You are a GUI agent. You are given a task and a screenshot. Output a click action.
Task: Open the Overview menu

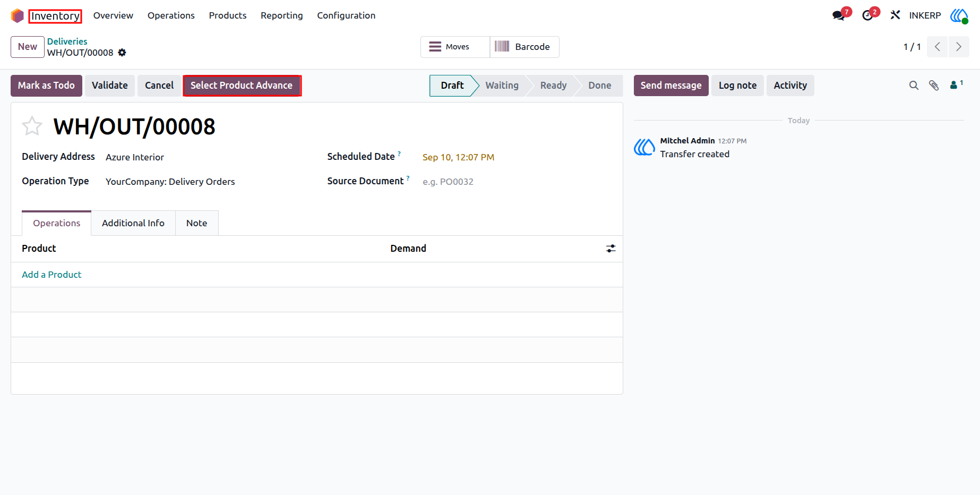tap(113, 15)
